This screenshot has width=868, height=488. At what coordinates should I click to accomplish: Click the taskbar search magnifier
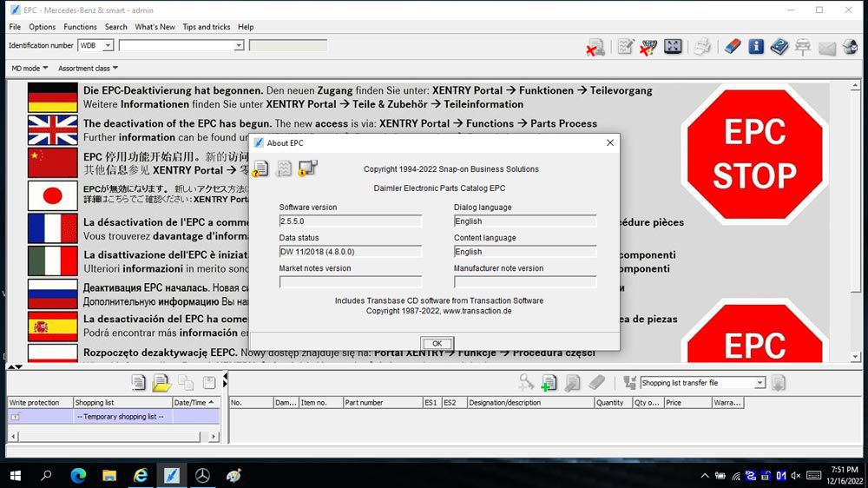(47, 475)
